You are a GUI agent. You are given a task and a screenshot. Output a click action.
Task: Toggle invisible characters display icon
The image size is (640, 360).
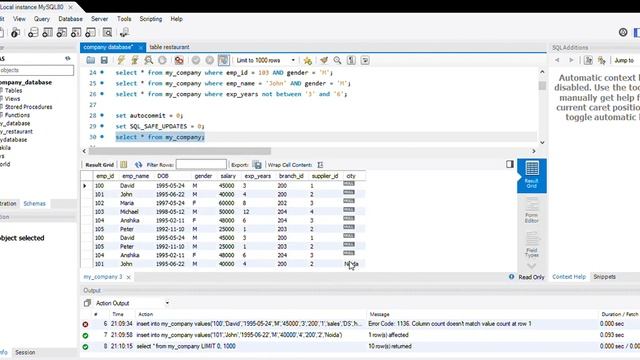coord(351,60)
